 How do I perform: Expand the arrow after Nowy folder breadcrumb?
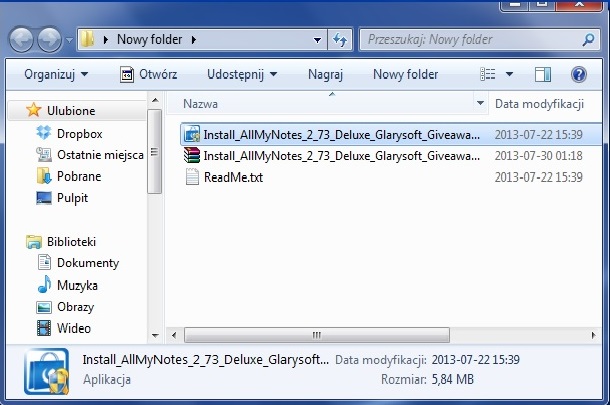point(194,40)
